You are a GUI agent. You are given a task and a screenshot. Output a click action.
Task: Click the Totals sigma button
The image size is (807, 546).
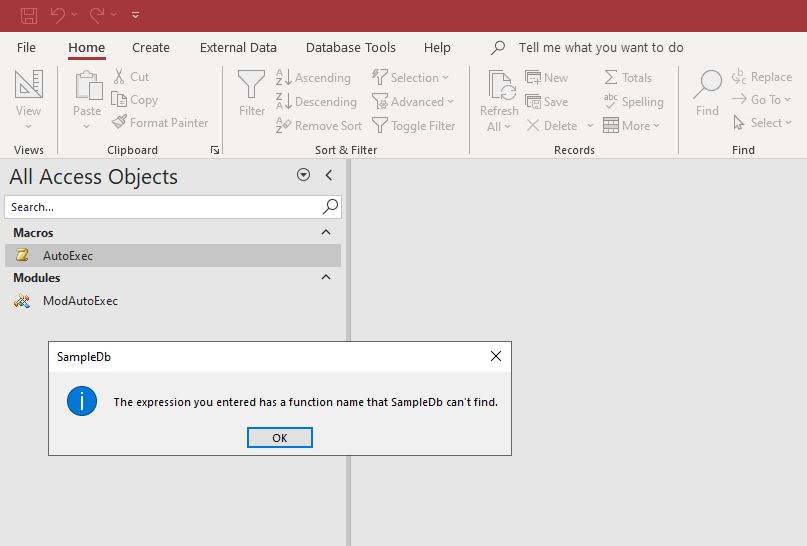coord(628,78)
